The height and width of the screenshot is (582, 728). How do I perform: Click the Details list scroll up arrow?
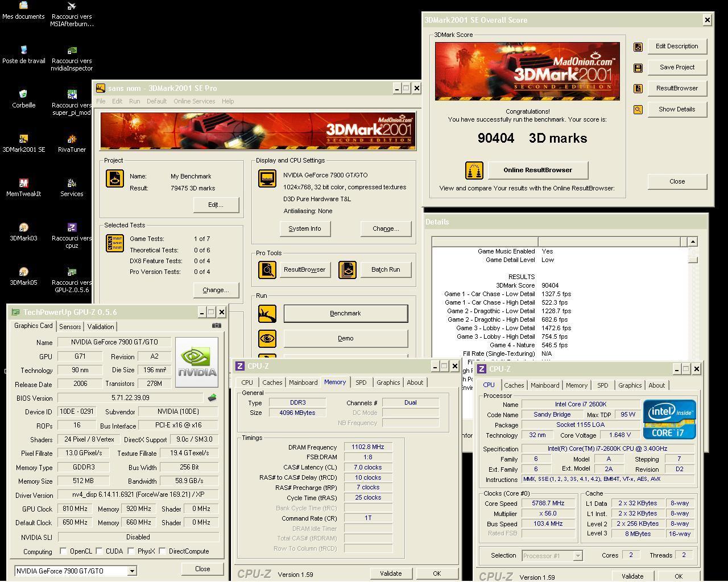pos(693,242)
